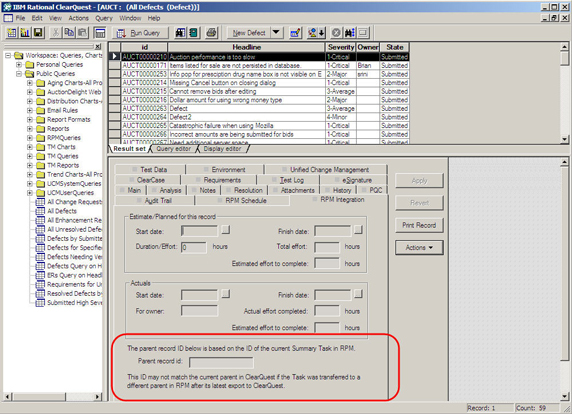Click the Revert button
Screen dimensions: 572x414
[x=419, y=203]
